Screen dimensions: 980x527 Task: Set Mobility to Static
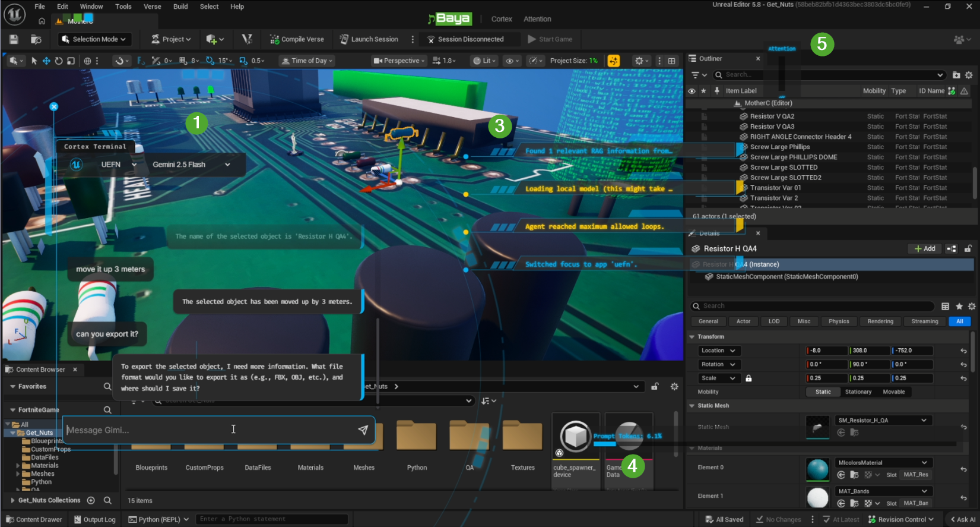pos(823,392)
